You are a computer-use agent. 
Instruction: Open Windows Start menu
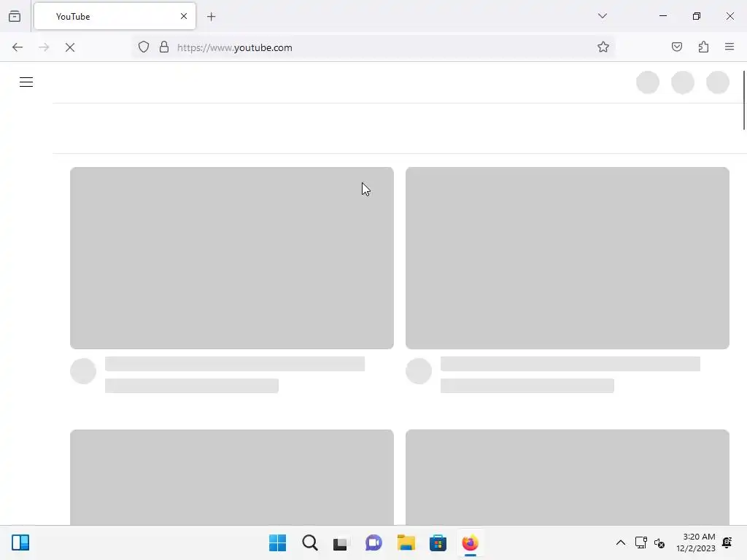click(x=277, y=542)
